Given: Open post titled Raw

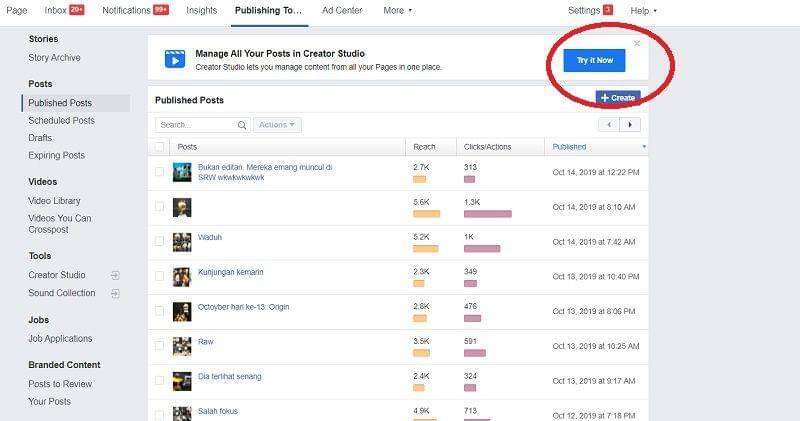Looking at the screenshot, I should click(x=206, y=341).
